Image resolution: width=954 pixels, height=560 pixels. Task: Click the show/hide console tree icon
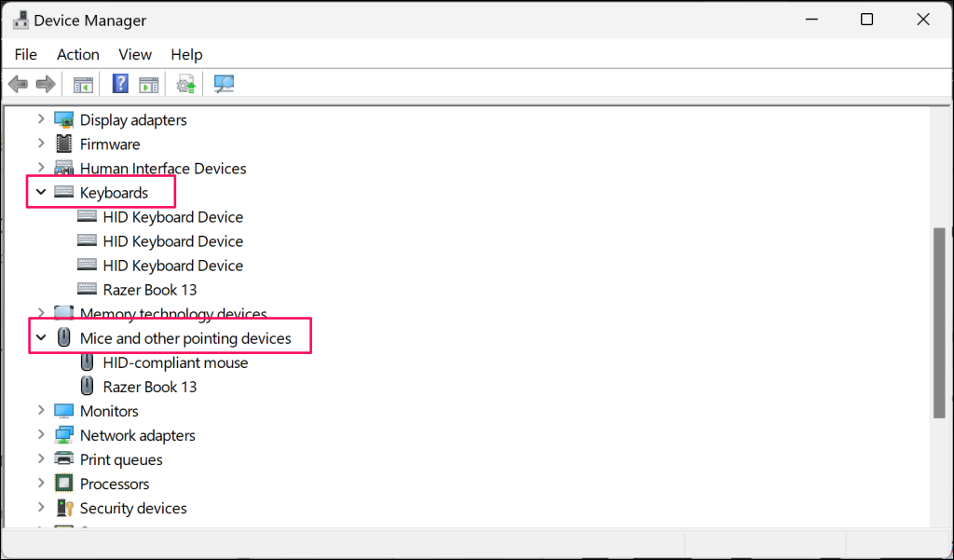84,85
